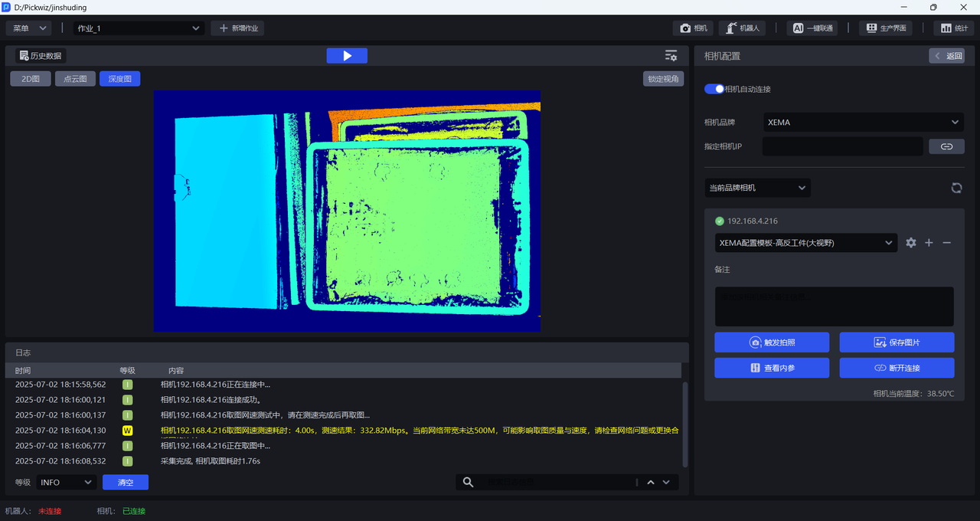This screenshot has height=521, width=980.
Task: Go to next search result arrow
Action: (666, 482)
